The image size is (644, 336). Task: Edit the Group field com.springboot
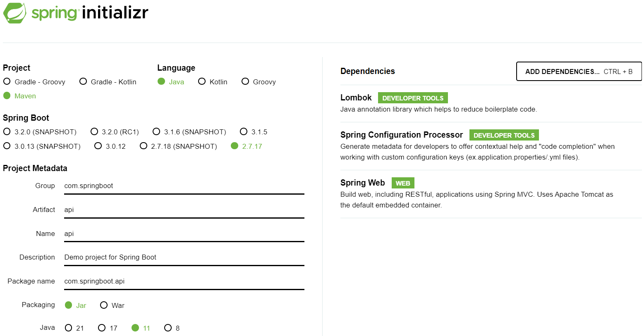184,186
